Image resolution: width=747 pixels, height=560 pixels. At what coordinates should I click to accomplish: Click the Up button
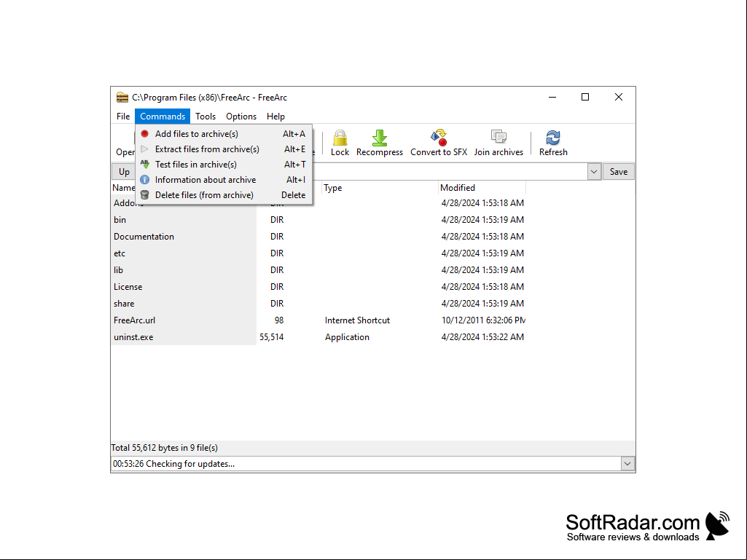click(x=124, y=171)
